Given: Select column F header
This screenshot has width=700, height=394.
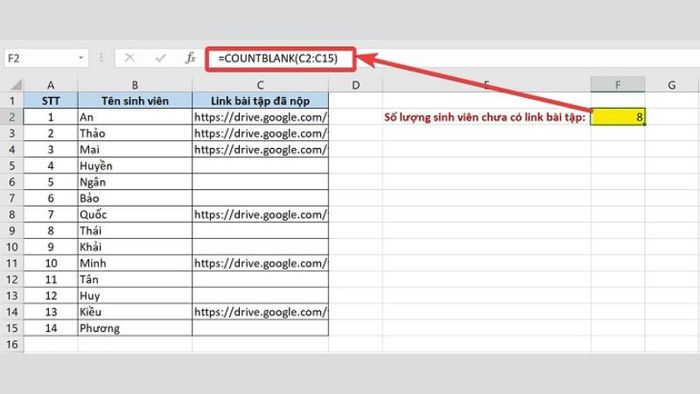Looking at the screenshot, I should tap(618, 84).
